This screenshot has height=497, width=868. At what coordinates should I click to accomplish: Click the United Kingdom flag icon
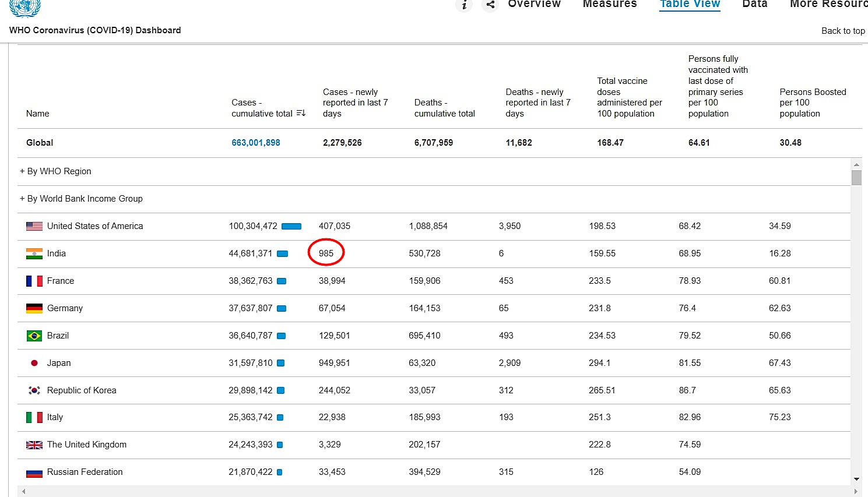[x=34, y=445]
